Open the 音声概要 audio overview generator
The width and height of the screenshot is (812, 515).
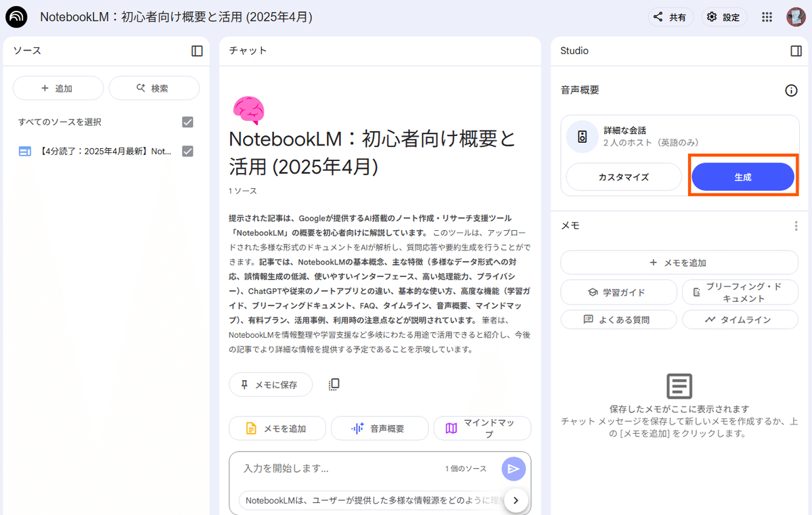(380, 428)
